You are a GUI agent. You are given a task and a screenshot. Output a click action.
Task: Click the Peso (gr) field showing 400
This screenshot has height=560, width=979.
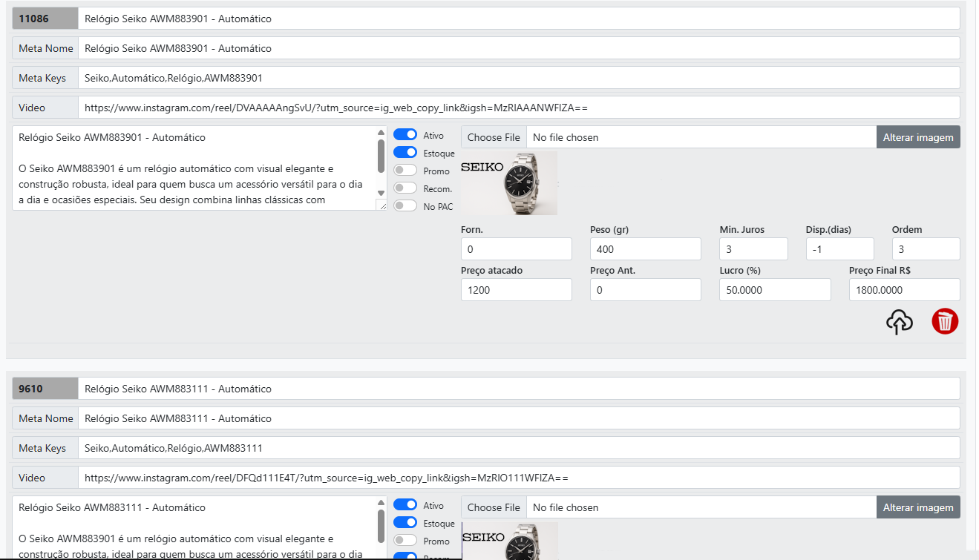point(646,249)
